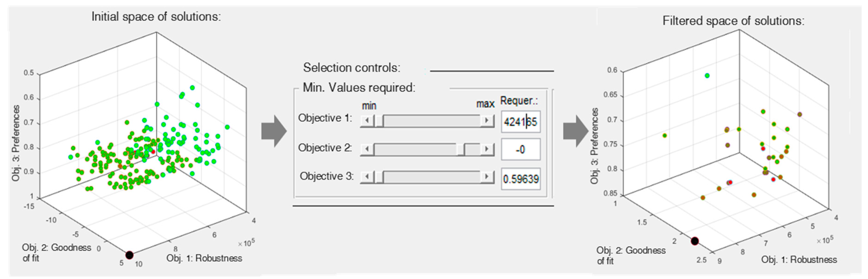Click the black point in the initial solutions plot
Viewport: 868px width, 279px height.
129,255
